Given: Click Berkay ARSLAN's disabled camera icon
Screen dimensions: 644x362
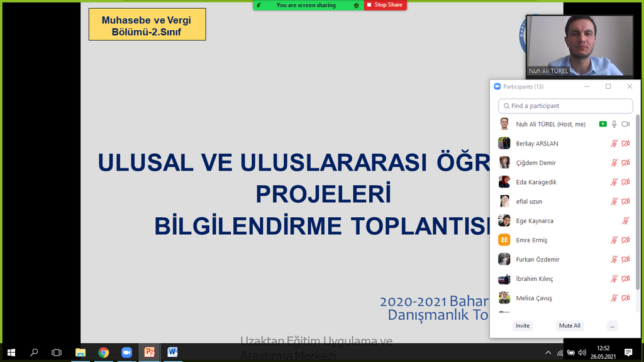Looking at the screenshot, I should point(626,143).
